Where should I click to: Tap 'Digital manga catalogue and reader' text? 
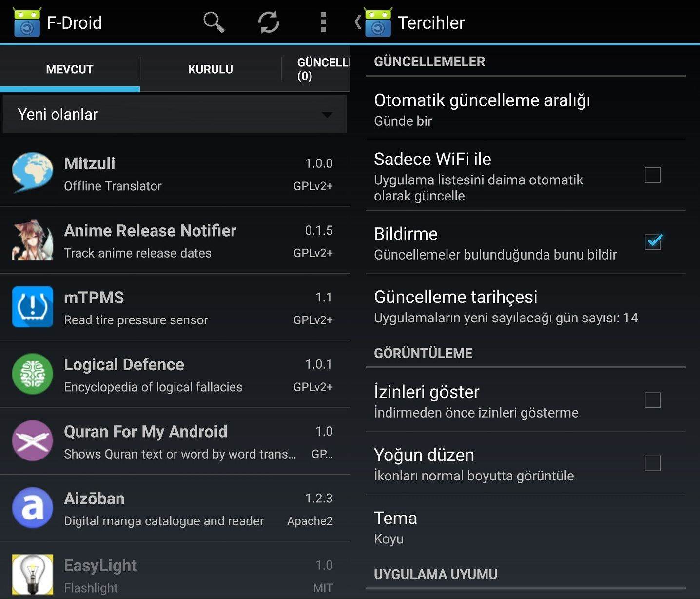click(x=164, y=521)
